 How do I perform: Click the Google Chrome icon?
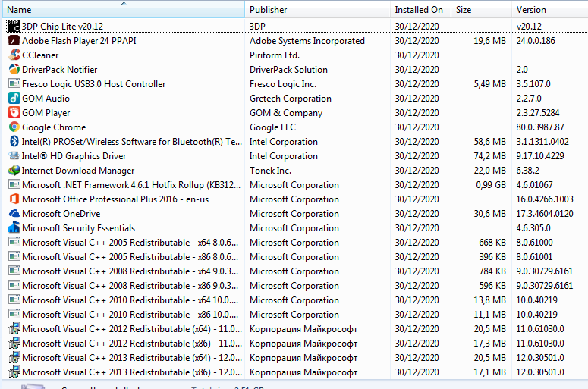(x=14, y=127)
